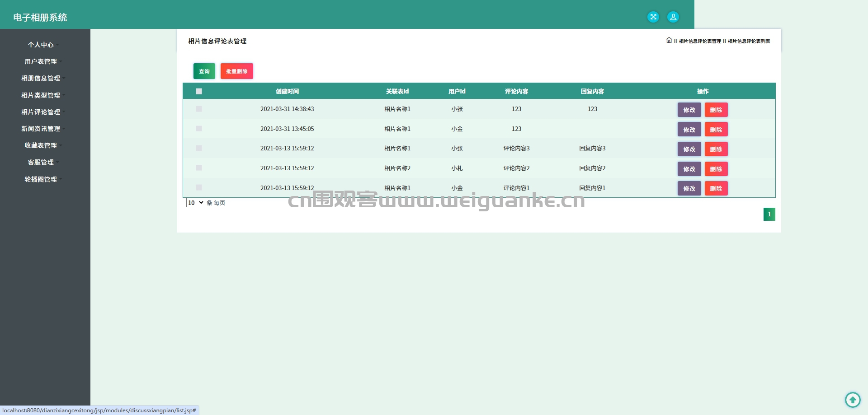This screenshot has height=415, width=868.
Task: Open the 10 rows-per-page dropdown
Action: point(195,203)
